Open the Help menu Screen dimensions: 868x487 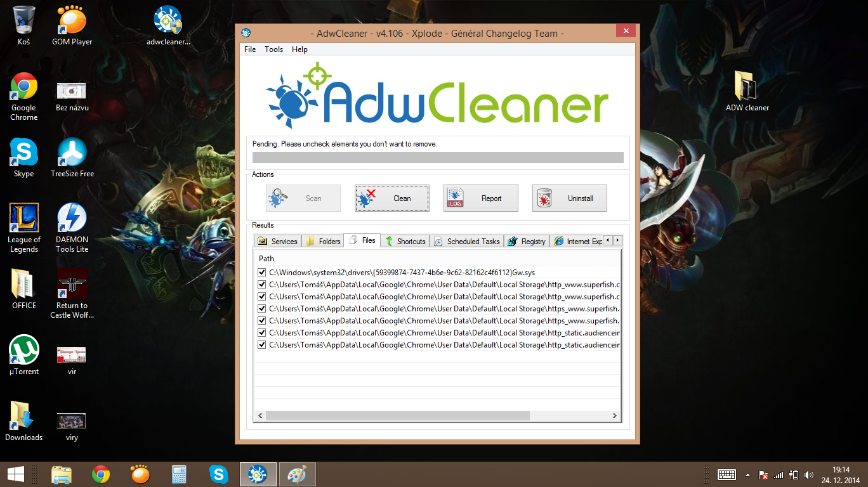[299, 49]
